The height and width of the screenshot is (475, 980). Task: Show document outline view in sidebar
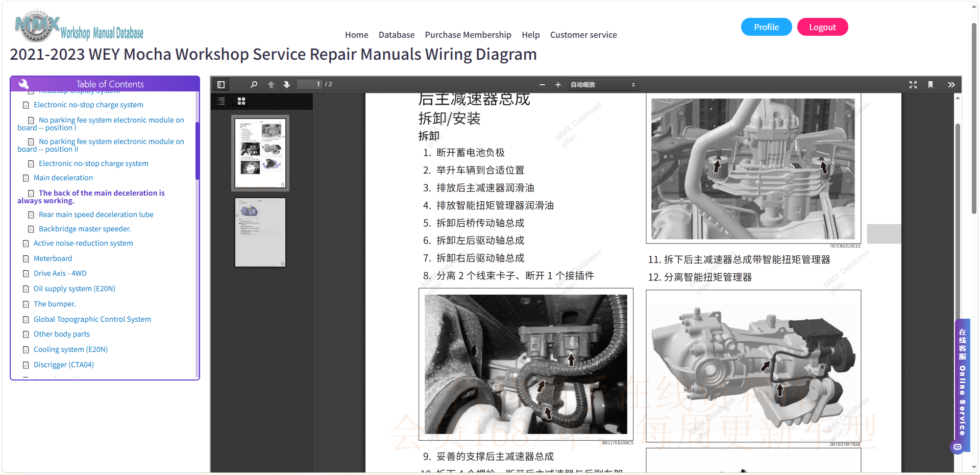point(222,101)
